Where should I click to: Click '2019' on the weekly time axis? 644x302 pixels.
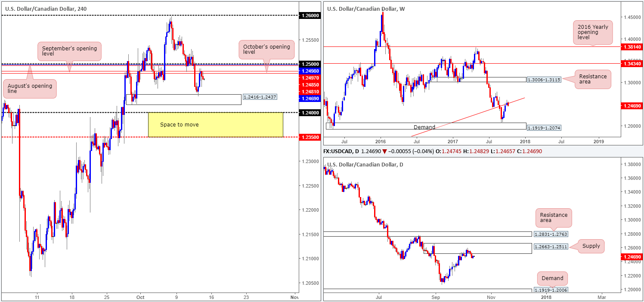pyautogui.click(x=598, y=141)
